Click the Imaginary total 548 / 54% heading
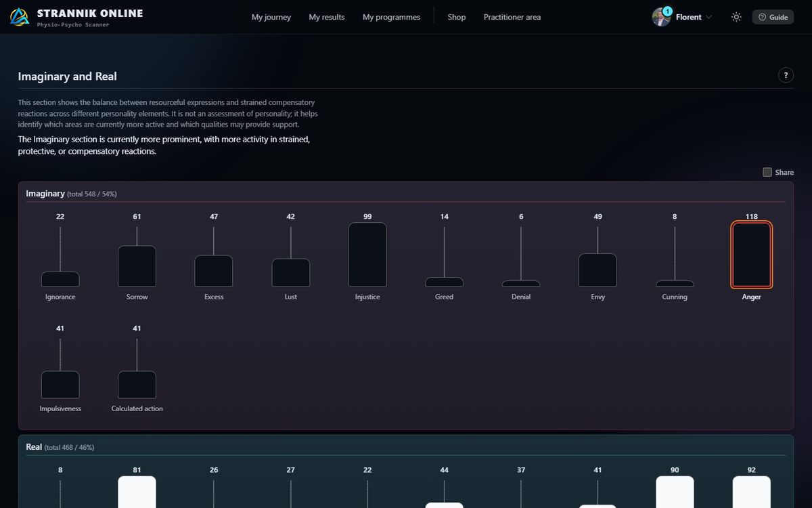 tap(71, 194)
